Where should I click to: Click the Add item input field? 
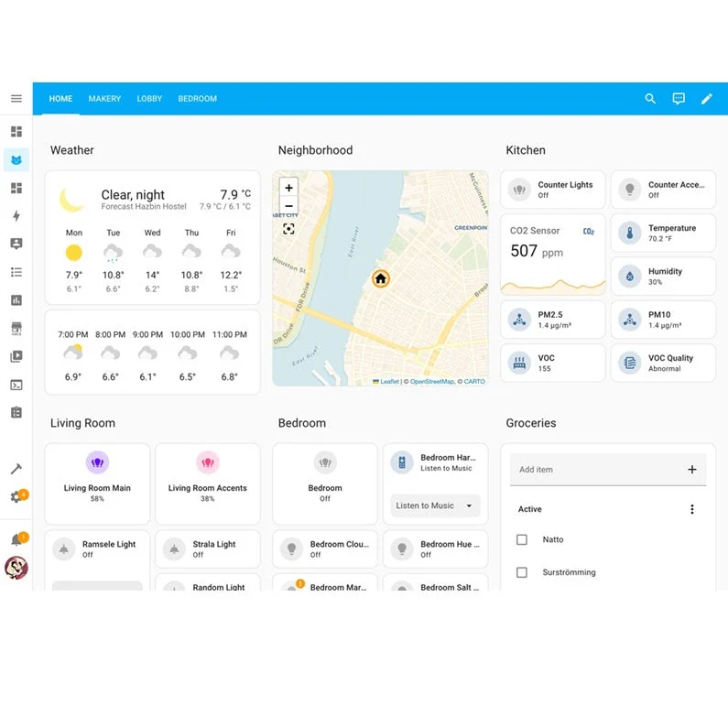coord(597,470)
